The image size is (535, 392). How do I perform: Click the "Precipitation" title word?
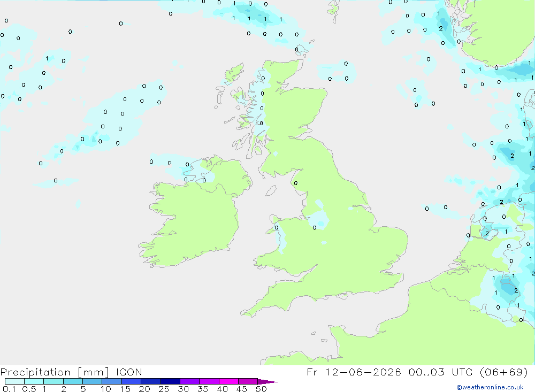coord(35,372)
